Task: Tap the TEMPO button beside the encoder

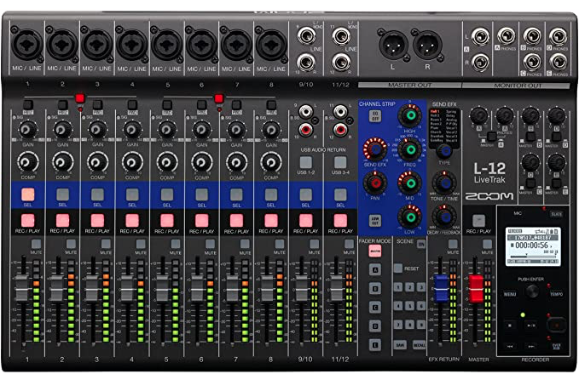Action: [x=556, y=294]
